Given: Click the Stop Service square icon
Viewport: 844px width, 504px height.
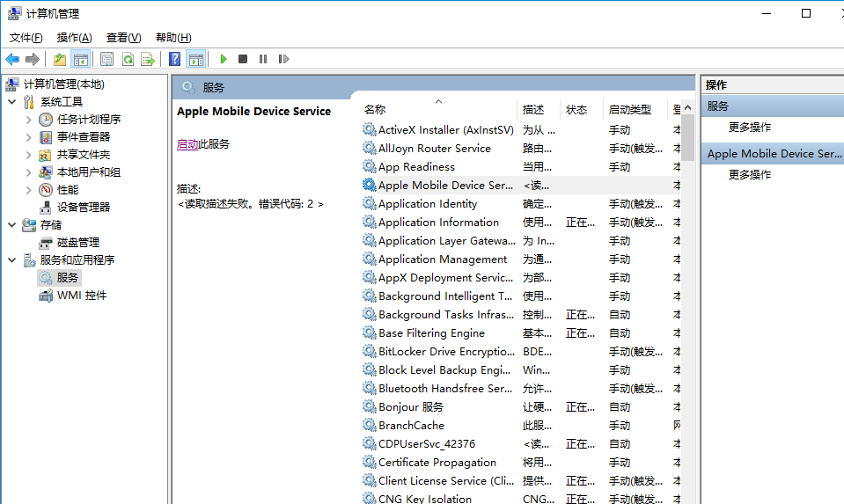Looking at the screenshot, I should 243,59.
